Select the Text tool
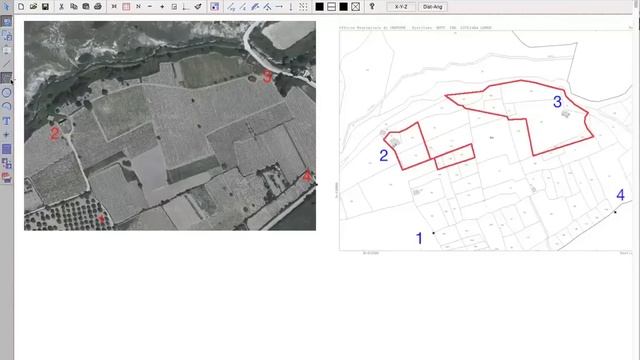 6,121
